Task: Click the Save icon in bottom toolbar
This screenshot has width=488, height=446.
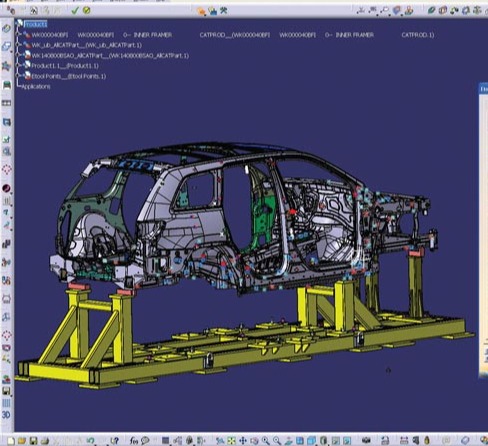Action: (x=33, y=441)
